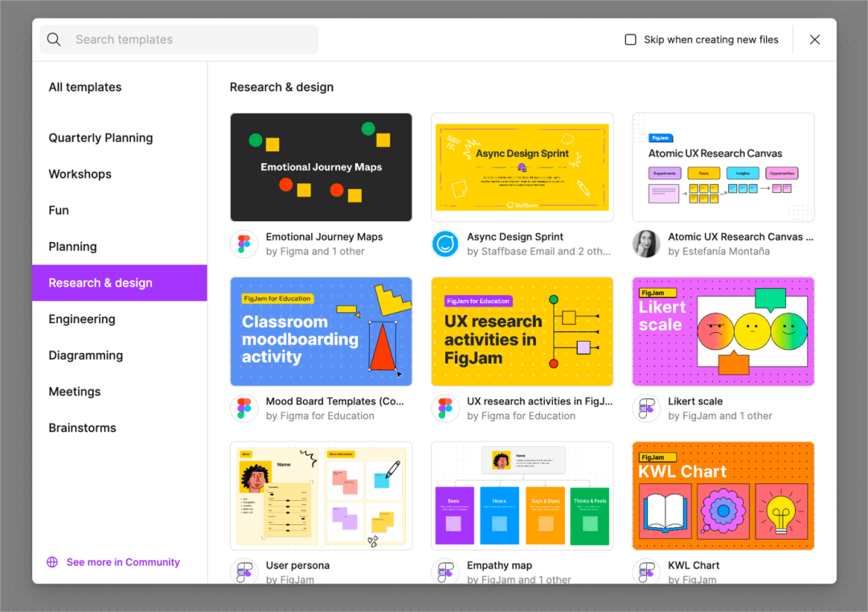Screen dimensions: 868x612
Task: Focus the Search templates field
Action: coord(178,39)
